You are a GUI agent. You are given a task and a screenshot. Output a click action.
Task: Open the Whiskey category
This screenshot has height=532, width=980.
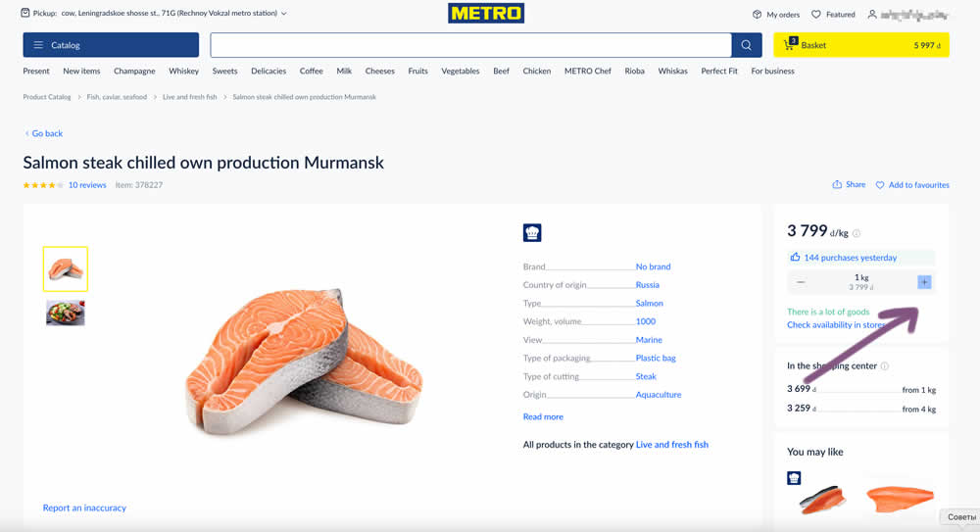(x=183, y=72)
